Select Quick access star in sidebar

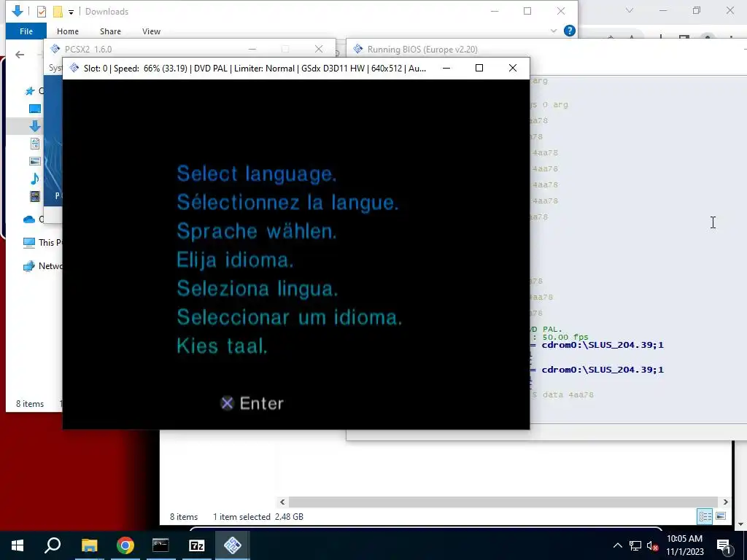(30, 90)
